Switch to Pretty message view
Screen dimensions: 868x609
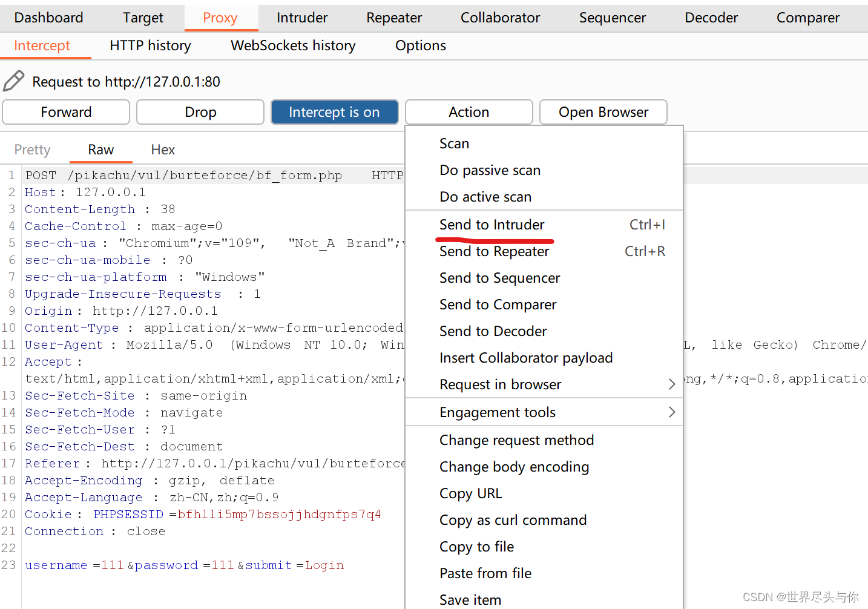[32, 150]
